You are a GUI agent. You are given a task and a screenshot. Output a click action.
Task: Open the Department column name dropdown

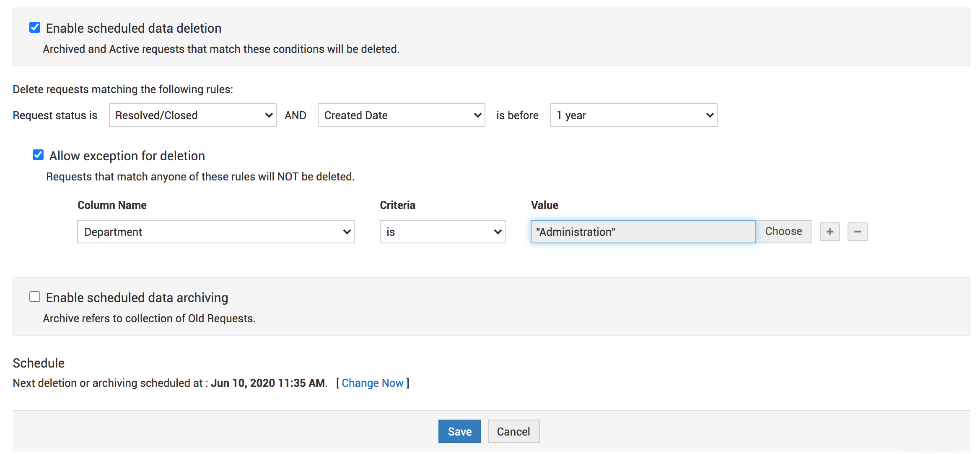click(215, 232)
